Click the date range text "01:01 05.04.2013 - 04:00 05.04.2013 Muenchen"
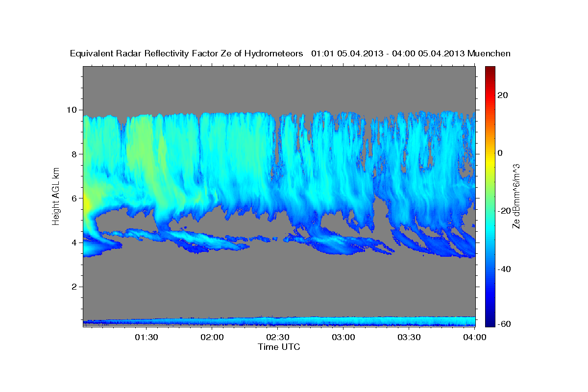 point(411,53)
